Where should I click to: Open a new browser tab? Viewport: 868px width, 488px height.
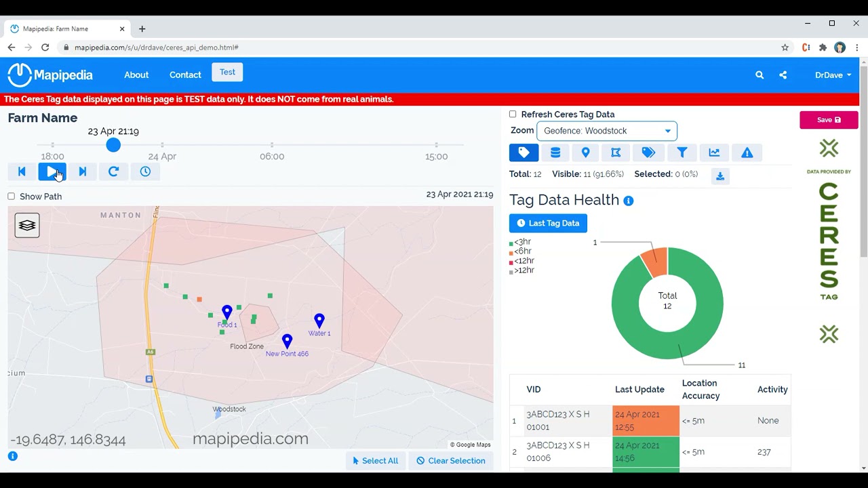tap(142, 29)
